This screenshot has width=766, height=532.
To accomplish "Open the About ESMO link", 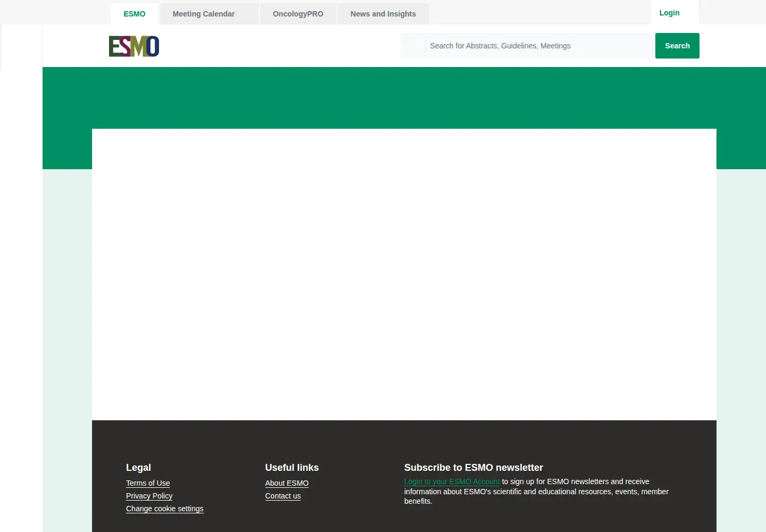I will coord(287,483).
